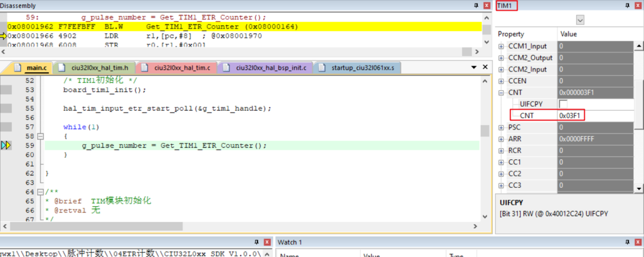Expand the CCM1_Input property

501,47
